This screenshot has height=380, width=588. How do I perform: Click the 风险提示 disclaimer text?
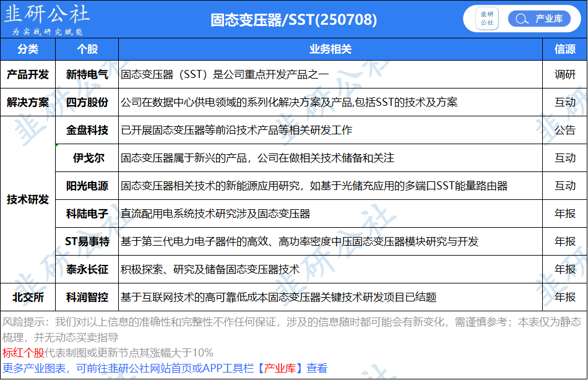click(x=292, y=329)
